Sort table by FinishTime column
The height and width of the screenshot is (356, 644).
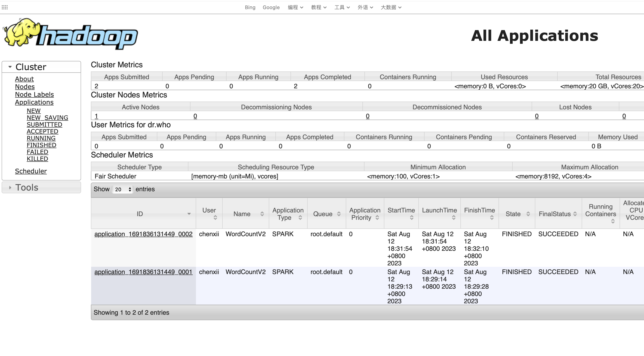click(492, 218)
